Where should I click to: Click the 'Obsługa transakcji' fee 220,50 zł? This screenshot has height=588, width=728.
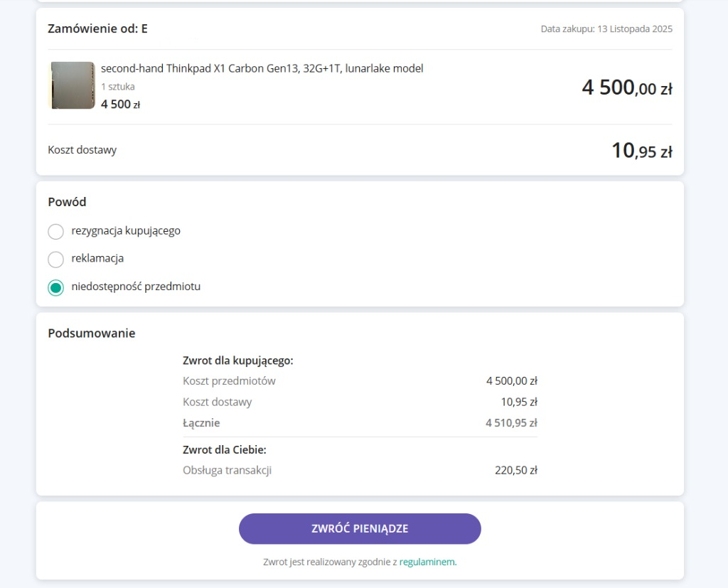click(515, 470)
